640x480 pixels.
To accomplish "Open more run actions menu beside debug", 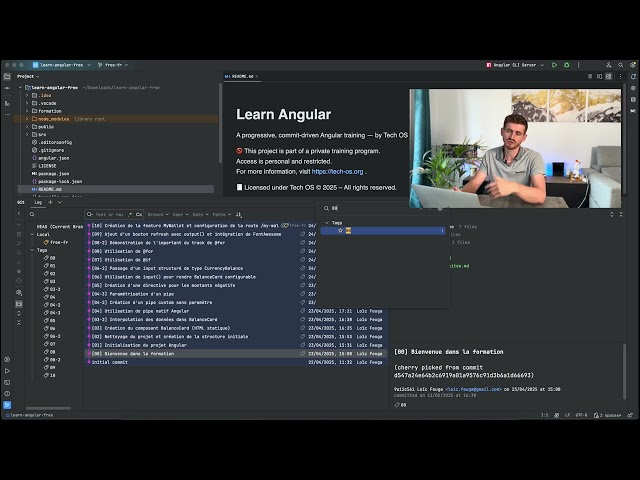I will 578,65.
